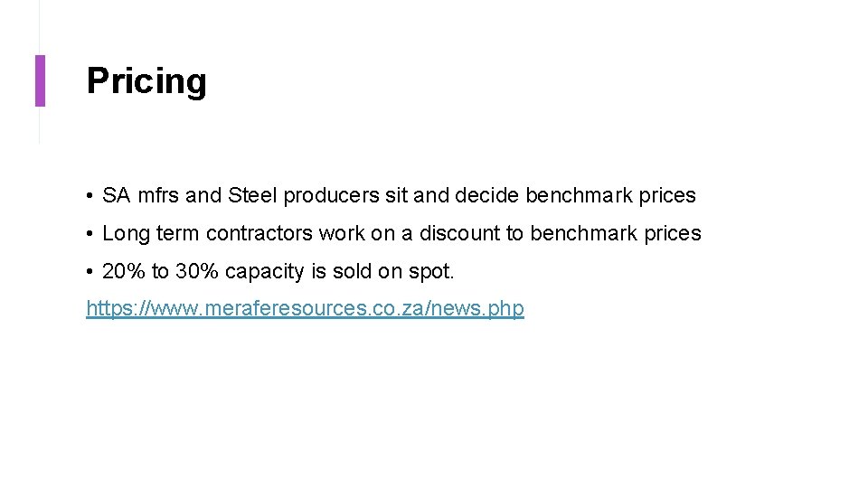This screenshot has height=488, width=868.
Task: Click the word "capacity"
Action: point(264,272)
